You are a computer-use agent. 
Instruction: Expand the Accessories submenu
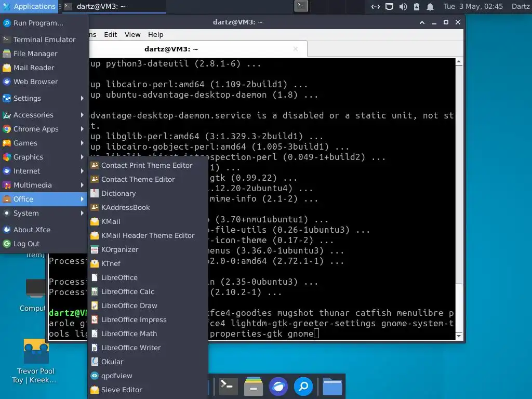pyautogui.click(x=44, y=115)
